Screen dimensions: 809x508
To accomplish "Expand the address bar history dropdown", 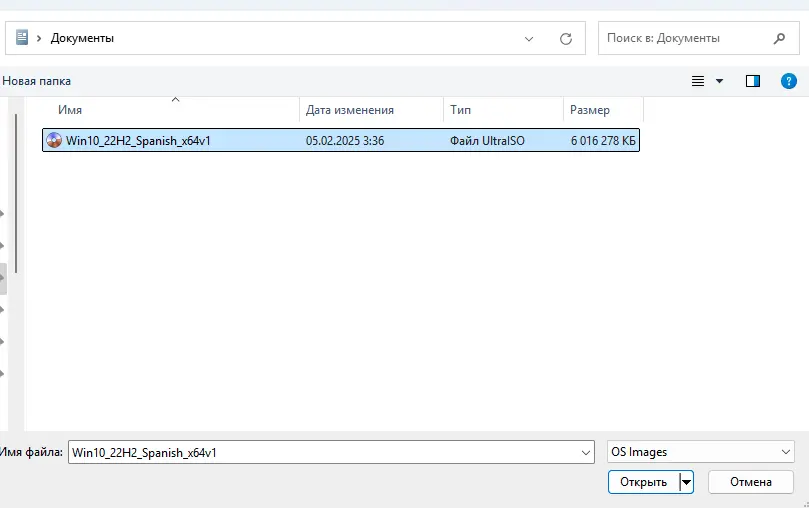I will point(529,39).
